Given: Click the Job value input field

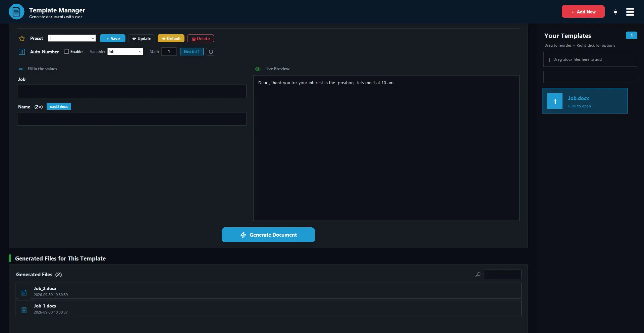Looking at the screenshot, I should pyautogui.click(x=132, y=91).
